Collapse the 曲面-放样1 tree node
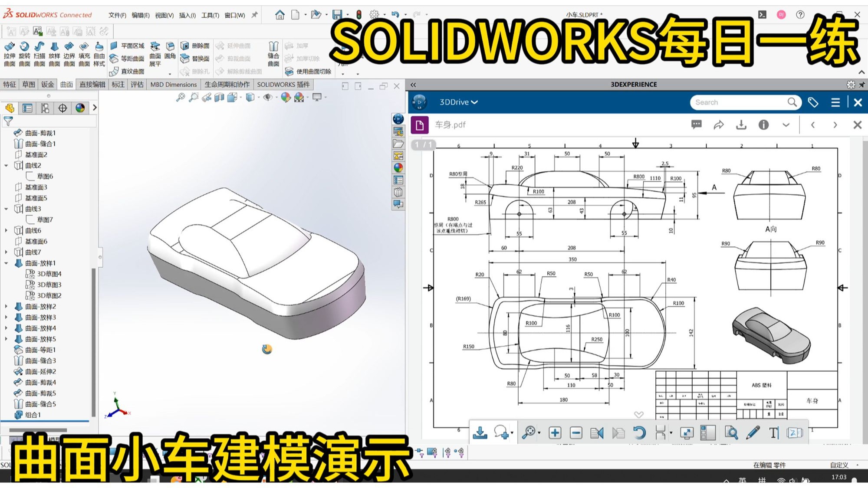This screenshot has width=868, height=488. (x=6, y=263)
